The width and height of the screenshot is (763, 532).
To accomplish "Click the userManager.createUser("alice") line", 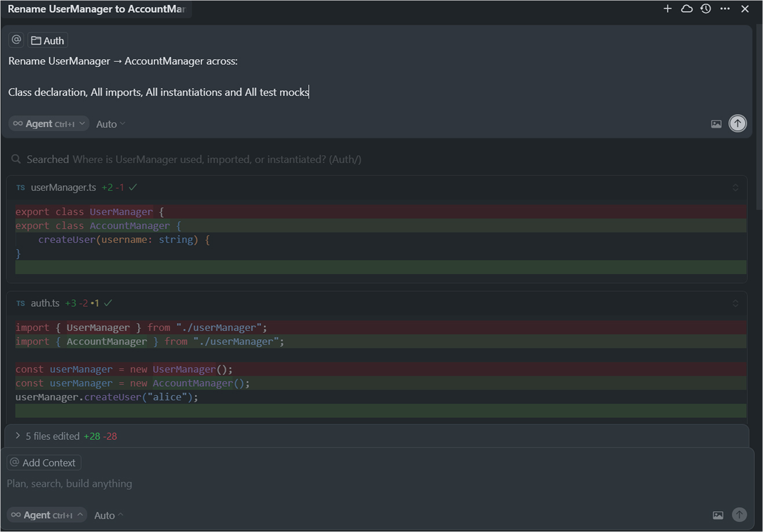I will 381,397.
